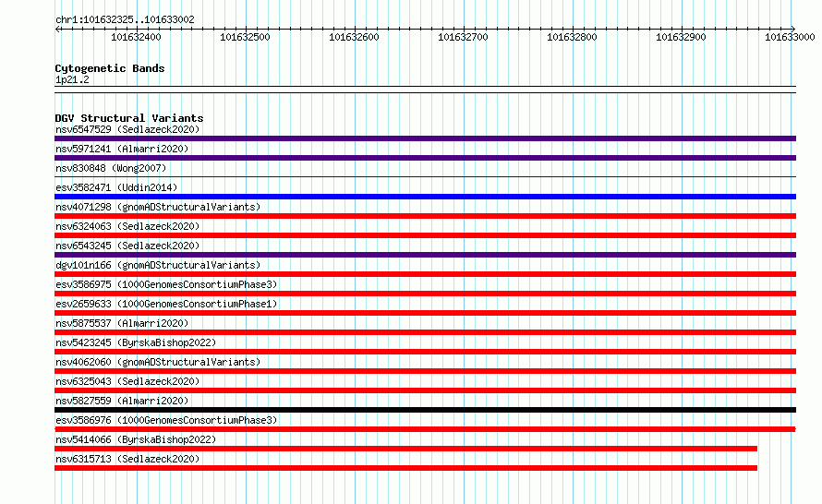Select the red bar under nsv6325043
Viewport: 822px width, 504px height.
[425, 390]
